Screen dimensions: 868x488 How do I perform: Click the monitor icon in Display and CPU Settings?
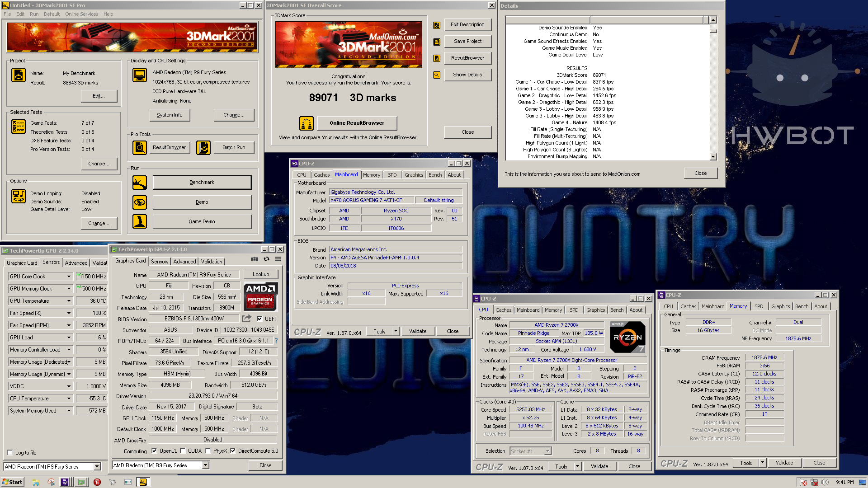pyautogui.click(x=140, y=75)
